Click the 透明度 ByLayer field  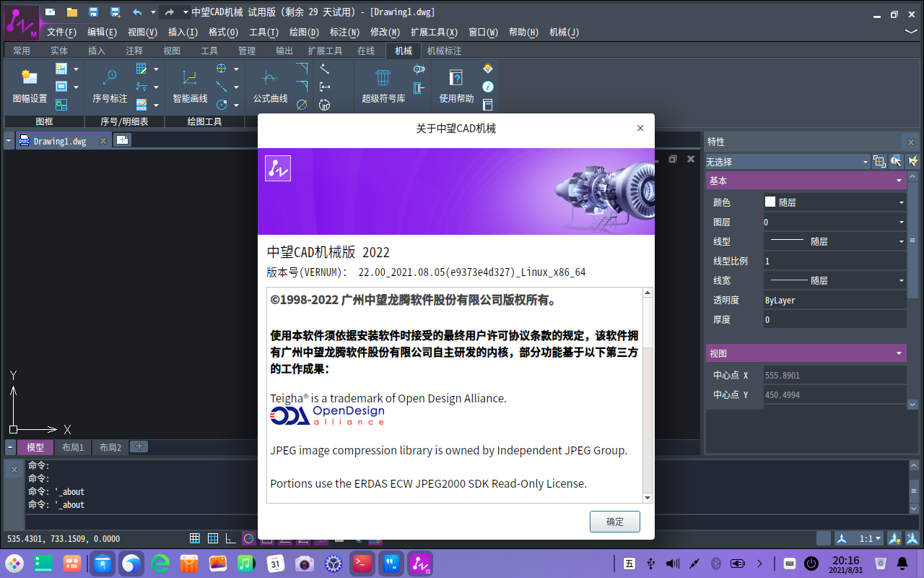(x=834, y=300)
